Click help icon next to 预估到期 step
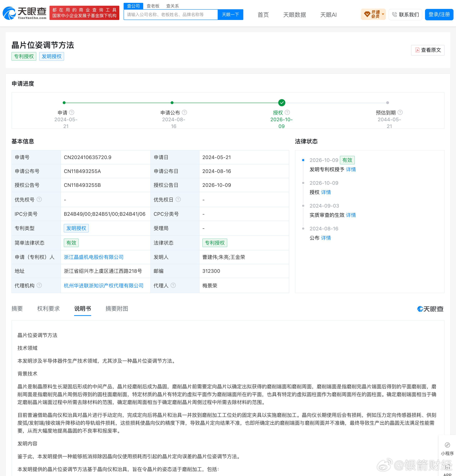Viewport: 456px width, 476px height. [x=400, y=112]
